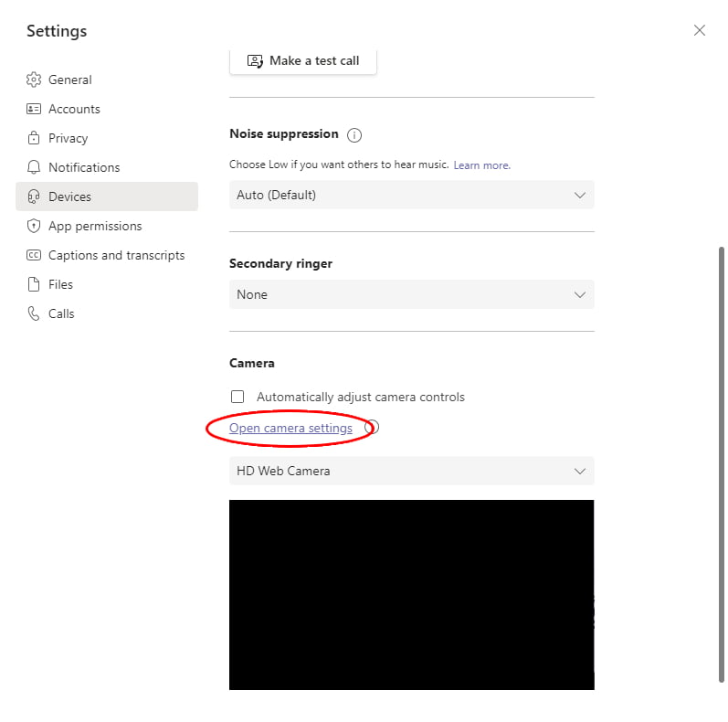The image size is (728, 722).
Task: Switch to the App permissions section
Action: 95,226
